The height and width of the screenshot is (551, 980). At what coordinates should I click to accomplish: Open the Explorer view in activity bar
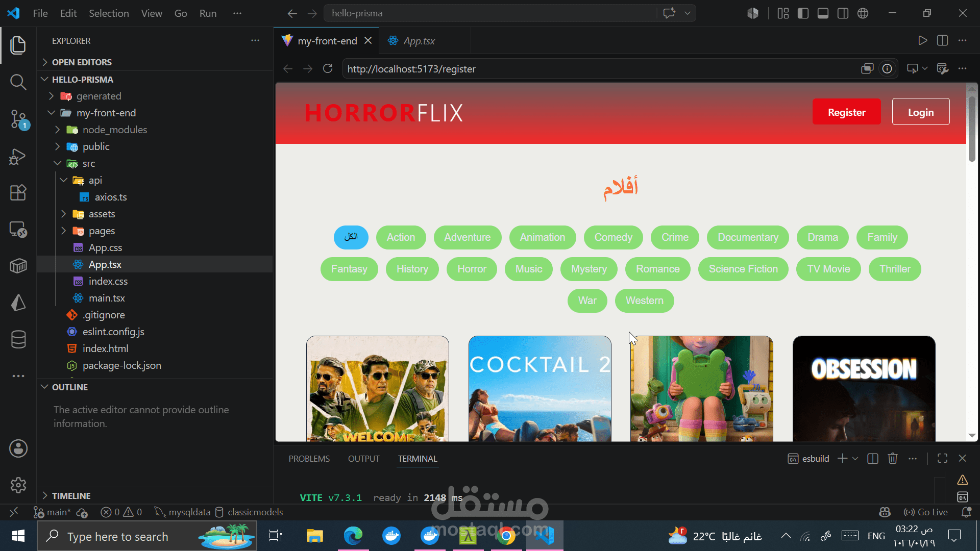click(18, 45)
